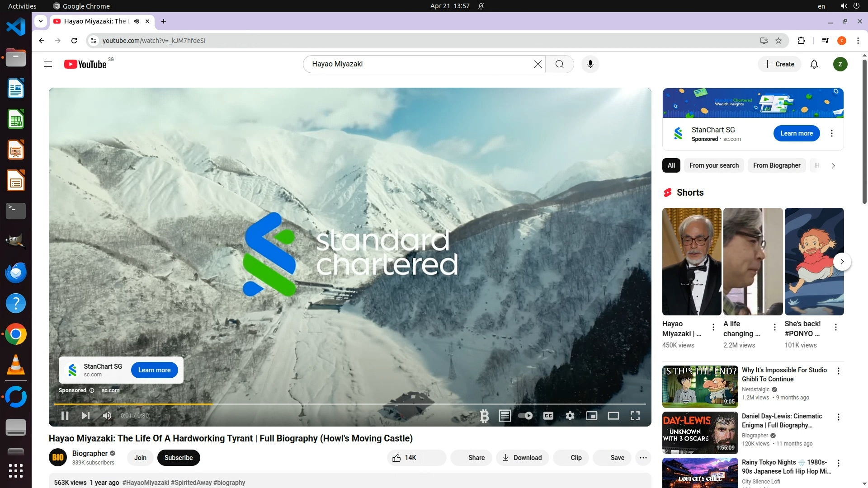Toggle the autoplay switch
Viewport: 868px width, 488px height.
pyautogui.click(x=525, y=416)
